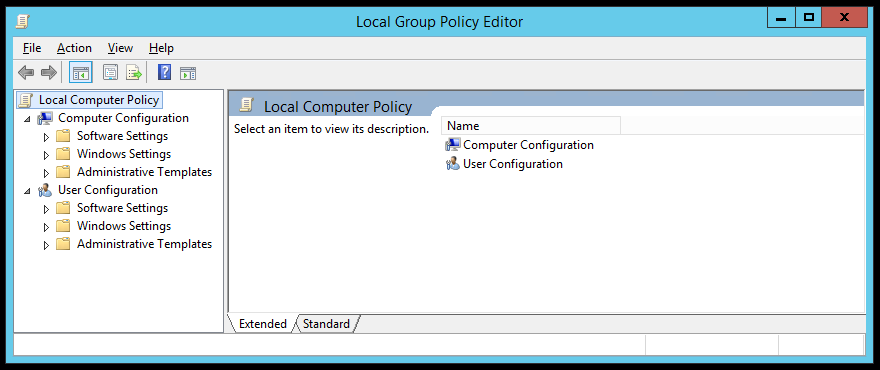Select Administrative Templates label under Computer Configuration
880x370 pixels.
[144, 172]
